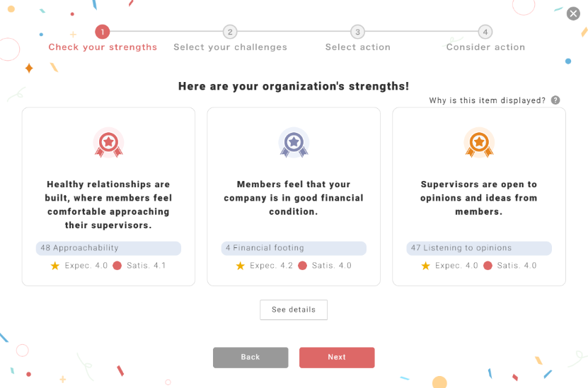The width and height of the screenshot is (588, 388).
Task: Click the yellow star in Approachability card
Action: pos(55,266)
